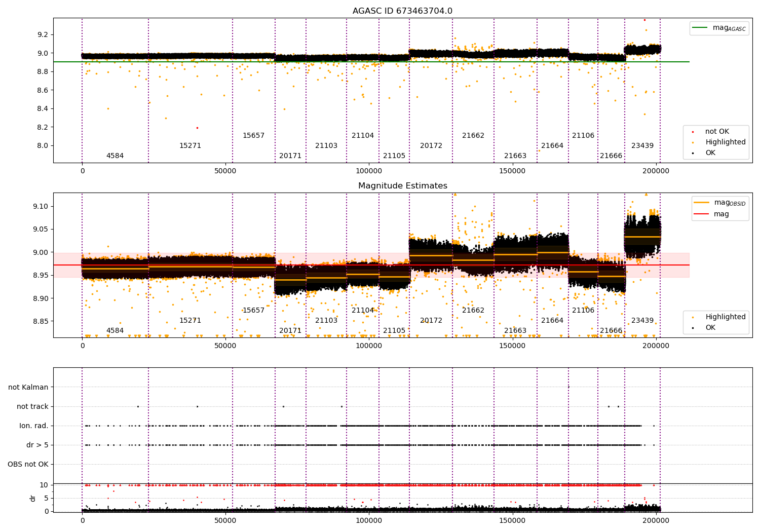This screenshot has height=532, width=760.
Task: Click OBSID label 15657 in top plot
Action: [253, 136]
